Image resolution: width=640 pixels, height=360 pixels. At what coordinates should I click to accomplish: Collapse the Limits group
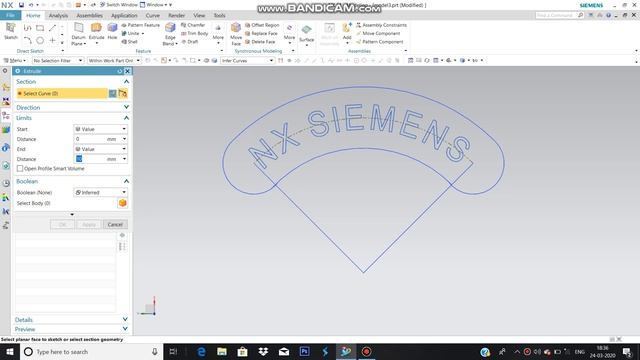pyautogui.click(x=126, y=118)
